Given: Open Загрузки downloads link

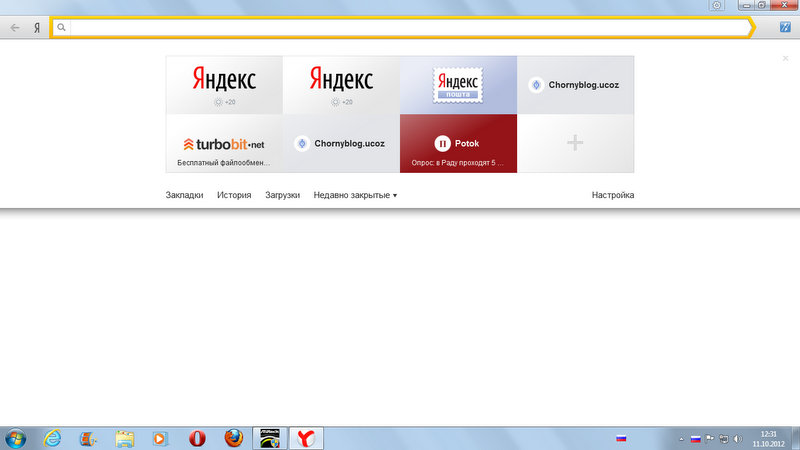Looking at the screenshot, I should [282, 195].
